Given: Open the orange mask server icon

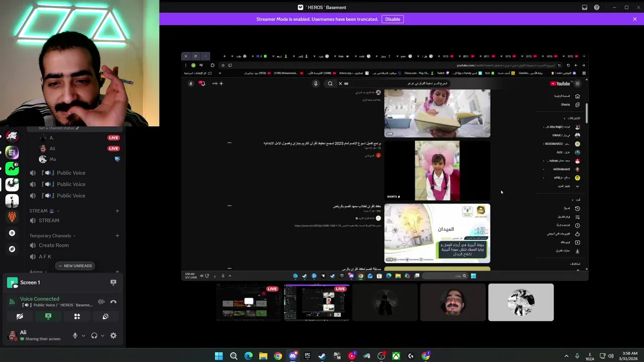Looking at the screenshot, I should 12,217.
